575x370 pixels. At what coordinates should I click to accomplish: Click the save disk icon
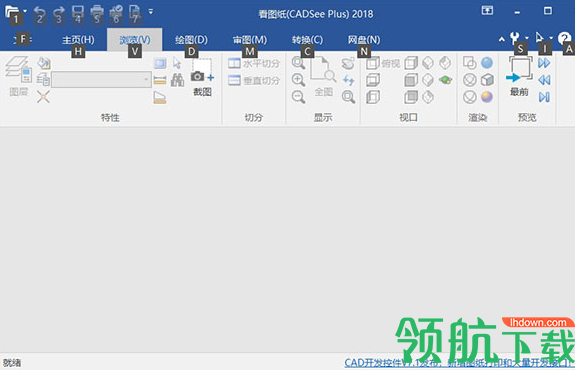click(x=77, y=13)
